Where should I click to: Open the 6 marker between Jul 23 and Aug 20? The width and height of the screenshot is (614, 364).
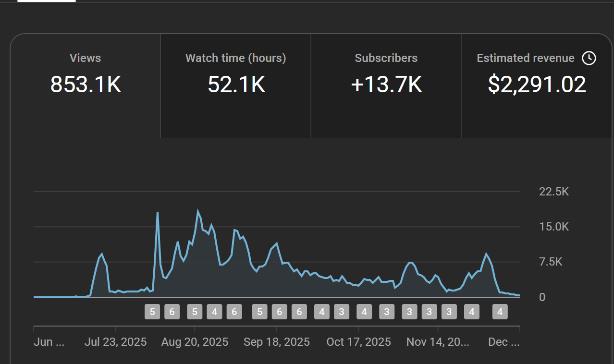coord(172,312)
